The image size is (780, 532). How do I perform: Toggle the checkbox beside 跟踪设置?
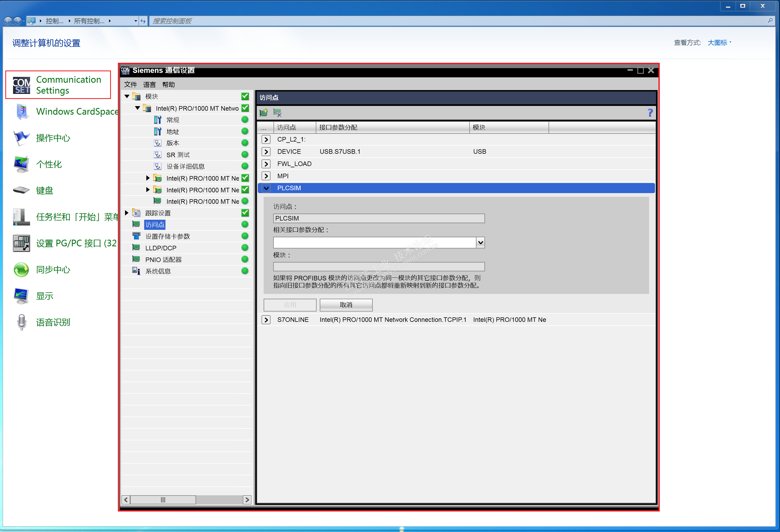(245, 213)
